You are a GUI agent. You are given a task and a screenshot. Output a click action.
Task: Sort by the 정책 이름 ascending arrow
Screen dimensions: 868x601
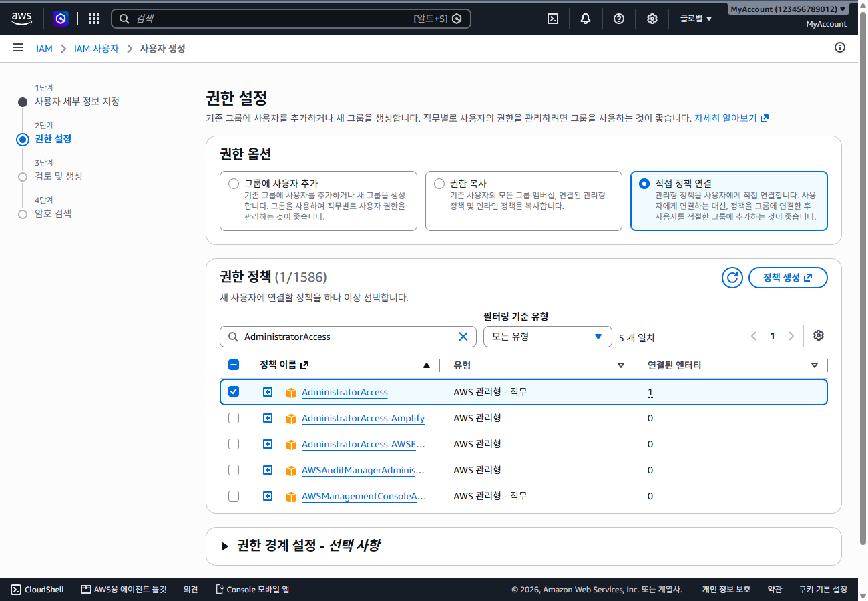427,365
